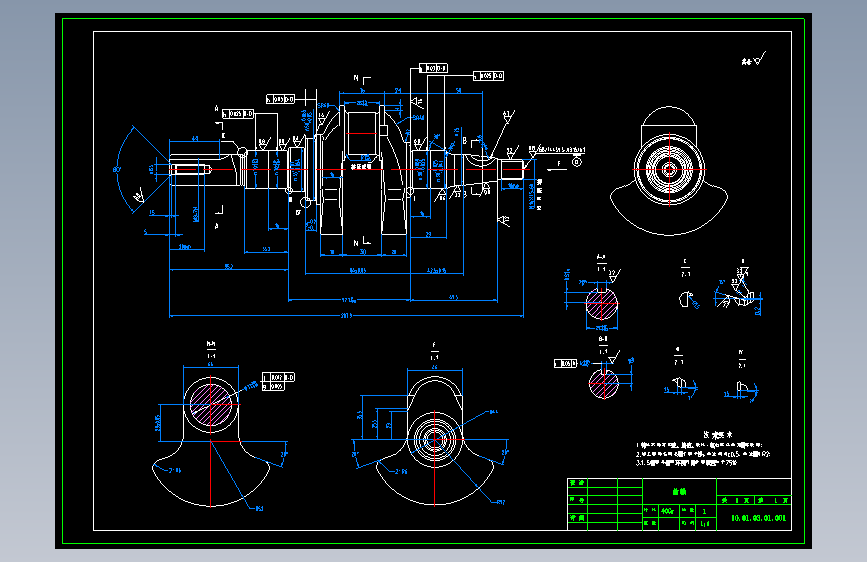Select the green part name in title block center
The image size is (867, 562).
(x=679, y=492)
